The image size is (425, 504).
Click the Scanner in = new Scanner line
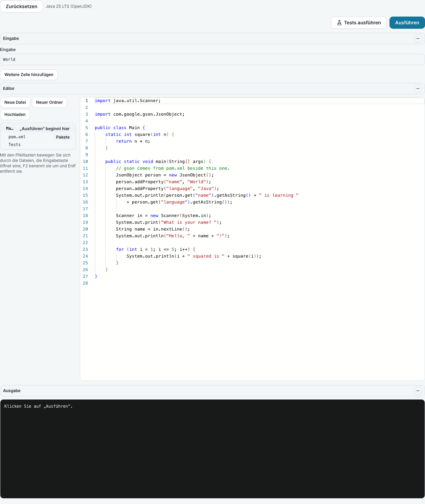tap(163, 216)
